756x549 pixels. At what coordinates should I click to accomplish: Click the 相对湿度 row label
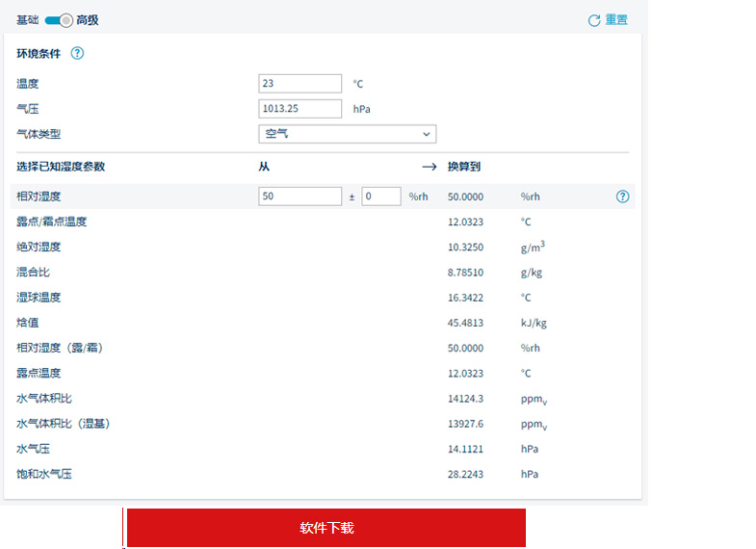(39, 196)
